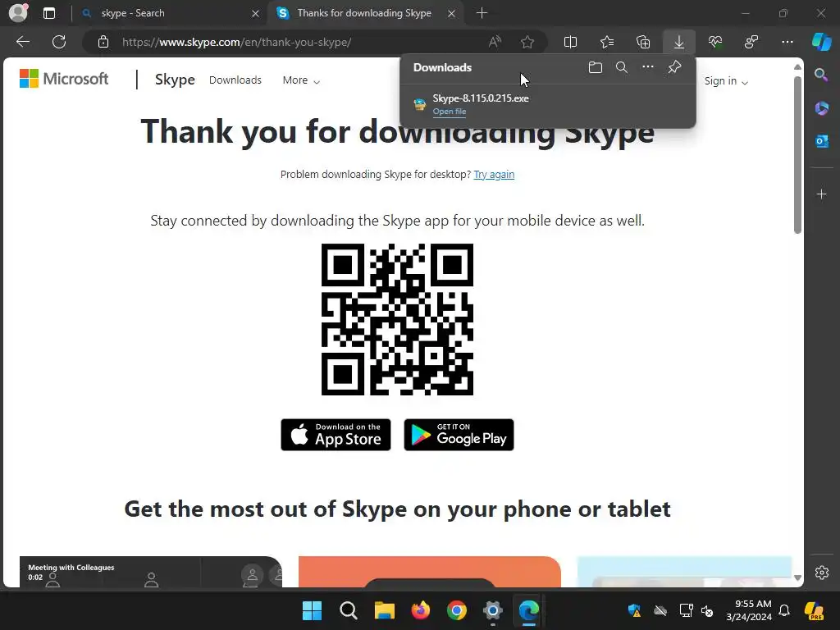Screen dimensions: 840x630
Task: Click Microsoft Edge in the taskbar
Action: click(x=529, y=610)
